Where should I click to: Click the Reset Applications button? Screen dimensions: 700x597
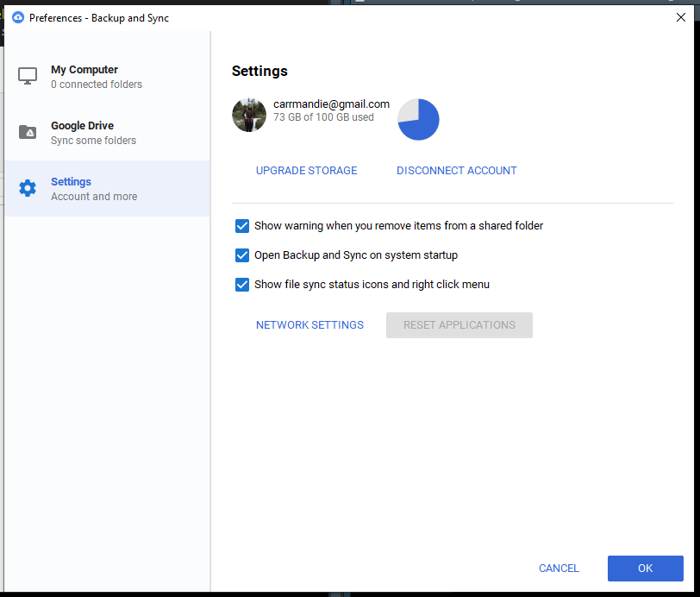pyautogui.click(x=459, y=325)
